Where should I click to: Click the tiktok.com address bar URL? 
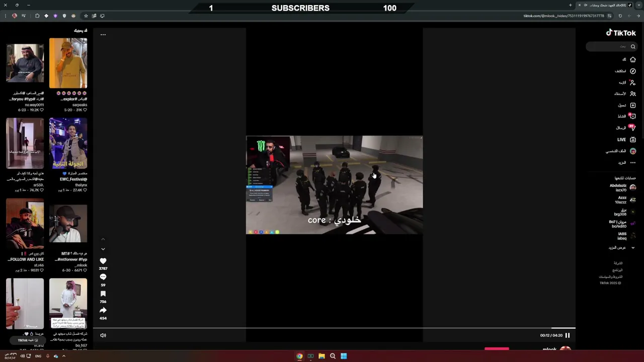tap(563, 16)
